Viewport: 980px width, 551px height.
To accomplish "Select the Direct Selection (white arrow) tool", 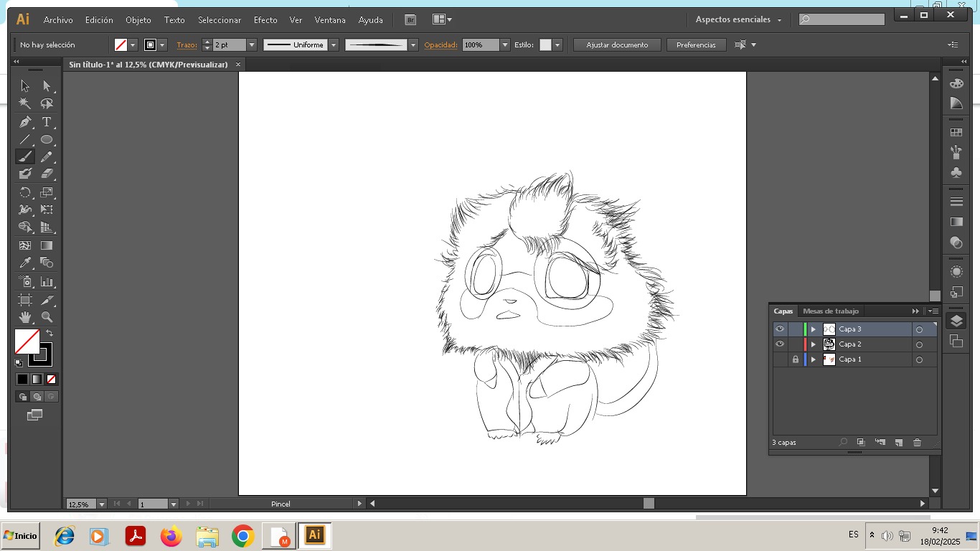I will pos(47,86).
